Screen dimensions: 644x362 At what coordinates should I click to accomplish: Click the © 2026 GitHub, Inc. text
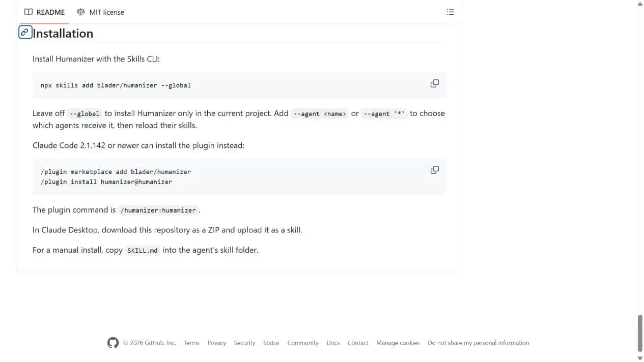tap(150, 343)
